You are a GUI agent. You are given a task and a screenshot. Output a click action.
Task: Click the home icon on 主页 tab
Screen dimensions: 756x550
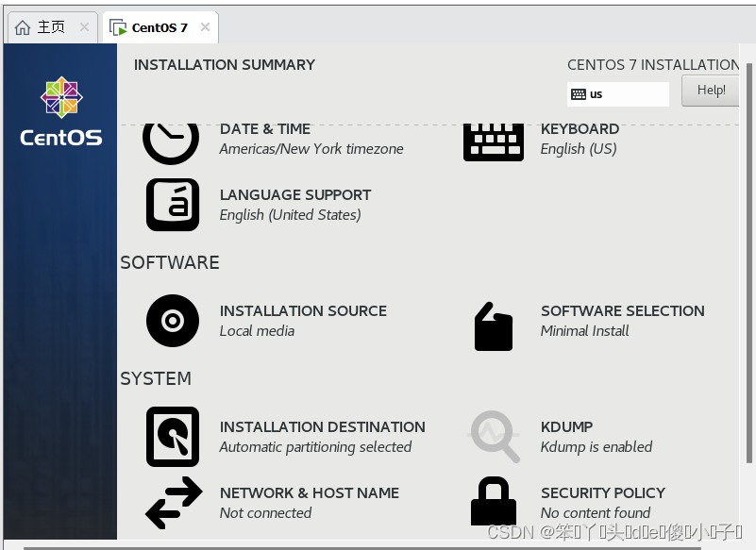pyautogui.click(x=23, y=27)
